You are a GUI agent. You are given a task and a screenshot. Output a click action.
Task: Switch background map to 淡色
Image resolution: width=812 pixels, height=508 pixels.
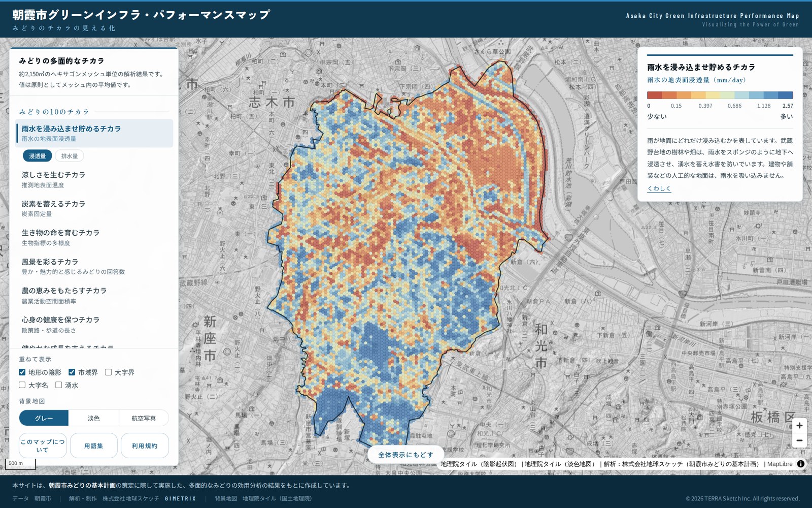tap(93, 418)
